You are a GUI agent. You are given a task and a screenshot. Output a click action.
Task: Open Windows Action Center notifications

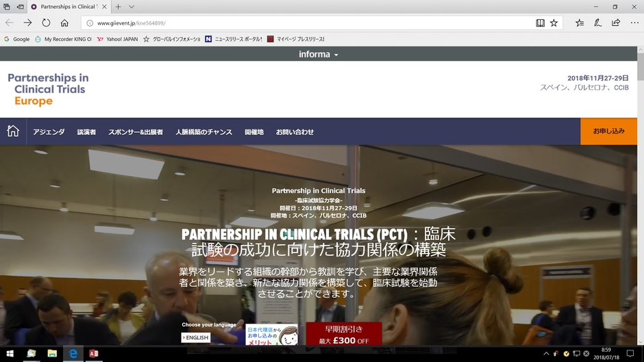point(630,353)
